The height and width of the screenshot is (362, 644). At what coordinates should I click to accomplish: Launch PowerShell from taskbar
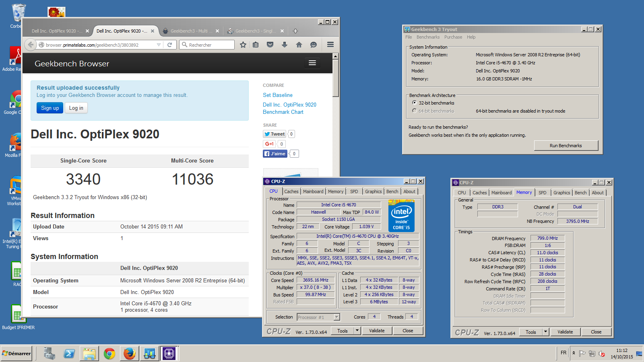(x=69, y=354)
